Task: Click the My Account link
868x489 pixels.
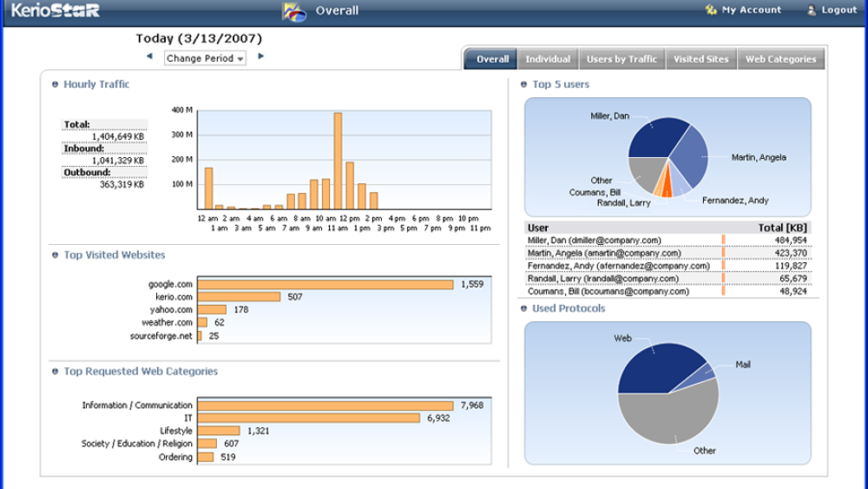Action: click(751, 10)
